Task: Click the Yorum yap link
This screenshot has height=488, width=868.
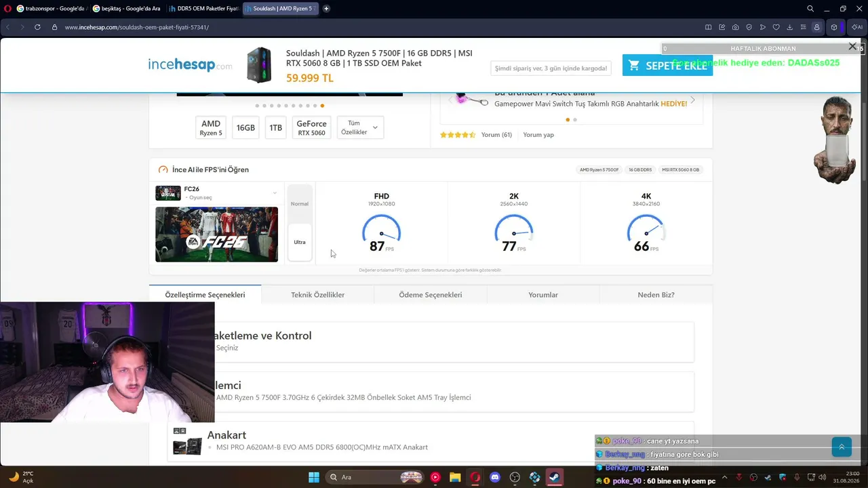Action: click(538, 135)
